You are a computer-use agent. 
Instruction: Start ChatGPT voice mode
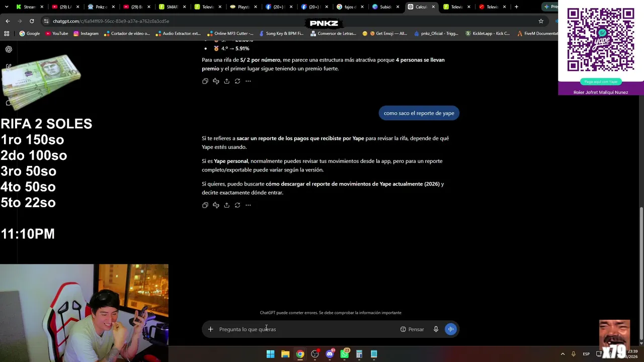click(x=451, y=329)
